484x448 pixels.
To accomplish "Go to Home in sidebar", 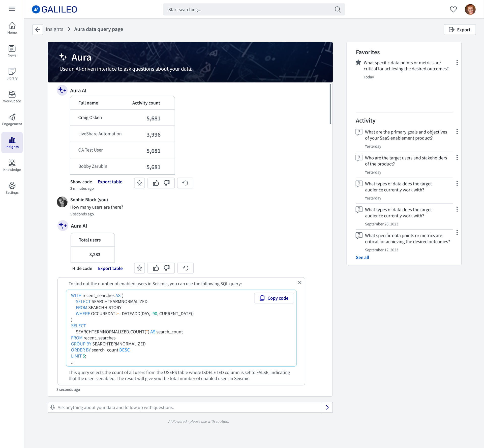I will tap(12, 28).
